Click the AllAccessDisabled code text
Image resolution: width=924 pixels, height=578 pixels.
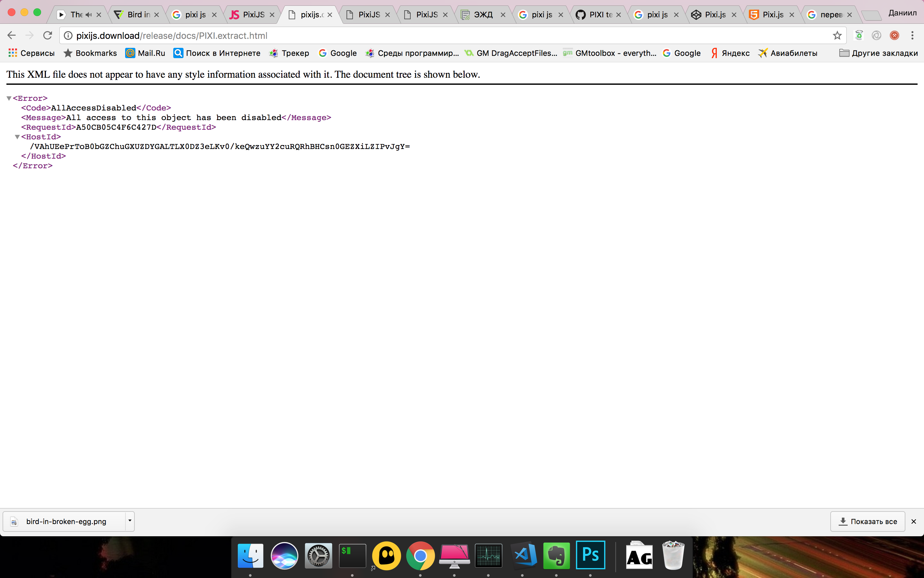coord(94,108)
